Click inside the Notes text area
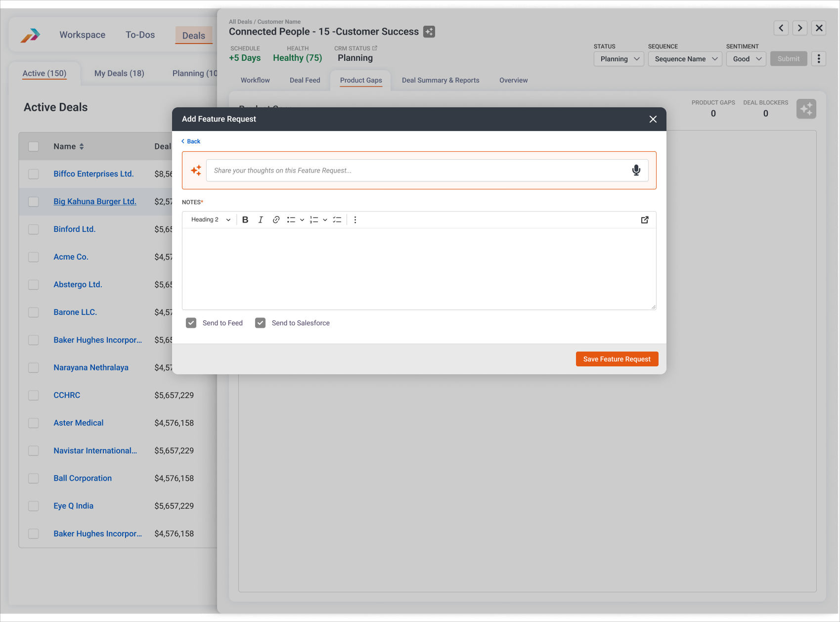The height and width of the screenshot is (622, 840). 419,269
